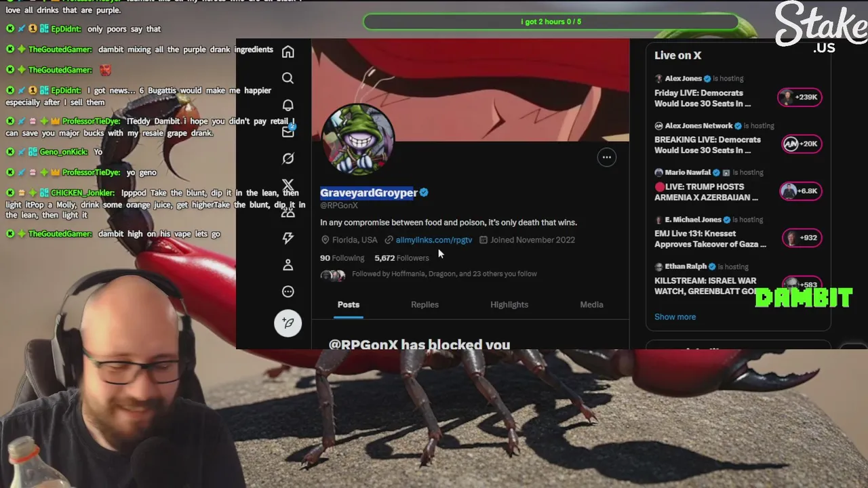Image resolution: width=868 pixels, height=488 pixels.
Task: Click verified badge next to Alex Jones
Action: [x=707, y=79]
